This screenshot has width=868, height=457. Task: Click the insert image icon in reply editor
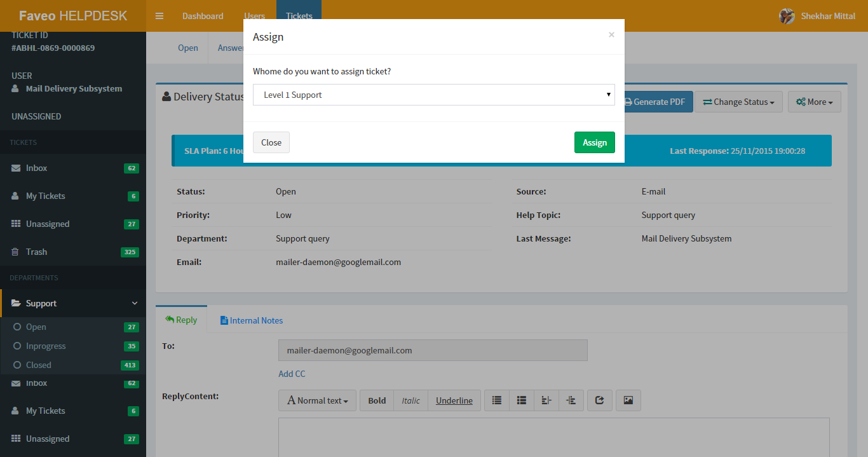pos(628,400)
